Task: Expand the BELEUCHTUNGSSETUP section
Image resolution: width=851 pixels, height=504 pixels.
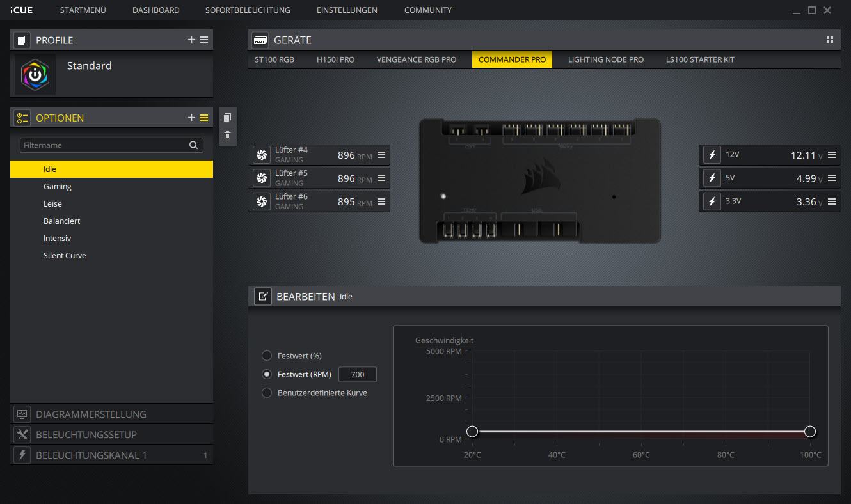Action: point(111,434)
